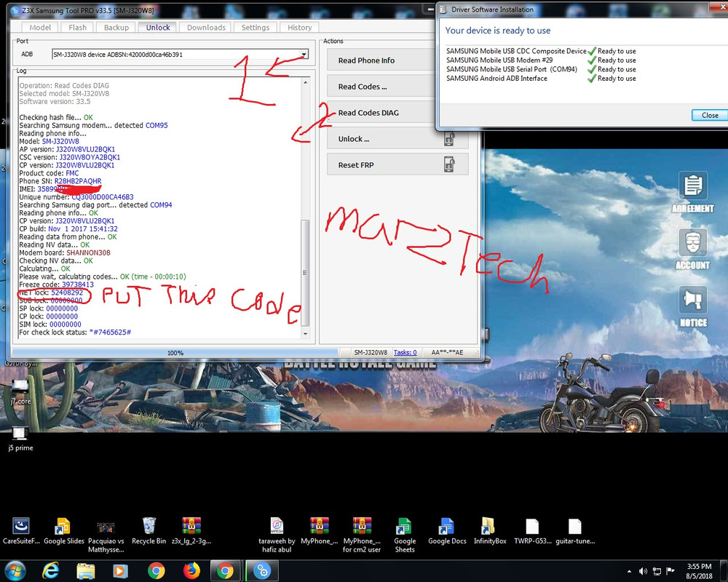
Task: Open Google Docs desktop shortcut
Action: (447, 531)
